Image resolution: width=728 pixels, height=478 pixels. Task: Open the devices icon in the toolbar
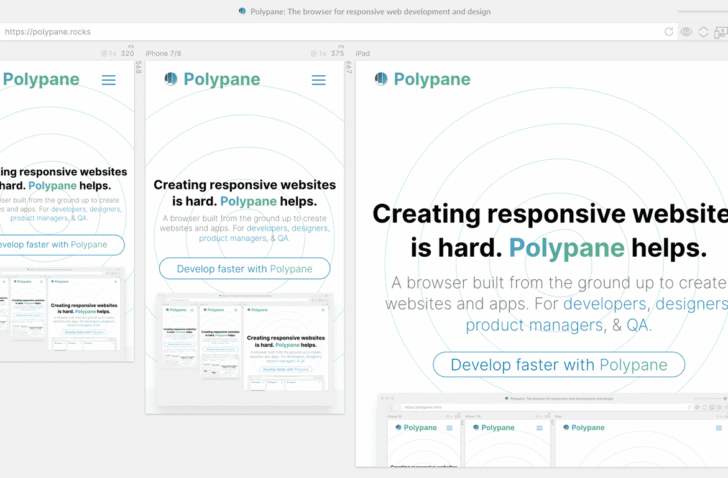(721, 32)
